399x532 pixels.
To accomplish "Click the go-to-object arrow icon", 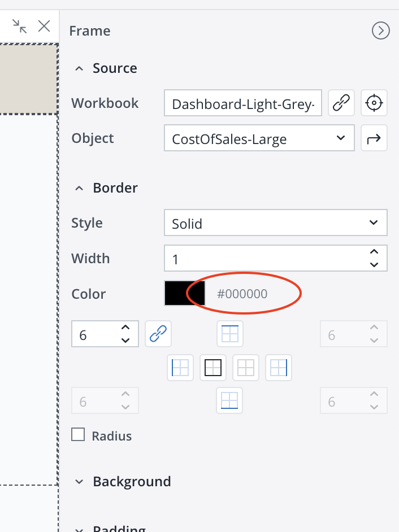I will pos(374,138).
